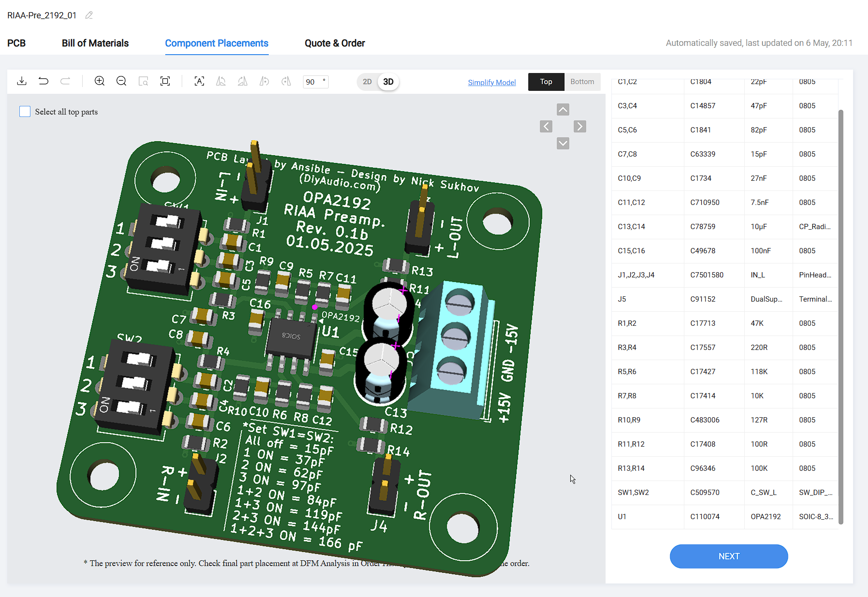The image size is (868, 597).
Task: Select the C5,C6 designator row
Action: click(x=724, y=130)
